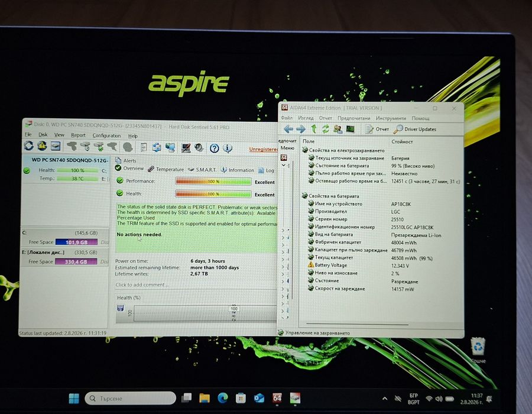532x414 pixels.
Task: Click the save icon beside Health graph
Action: 120,308
